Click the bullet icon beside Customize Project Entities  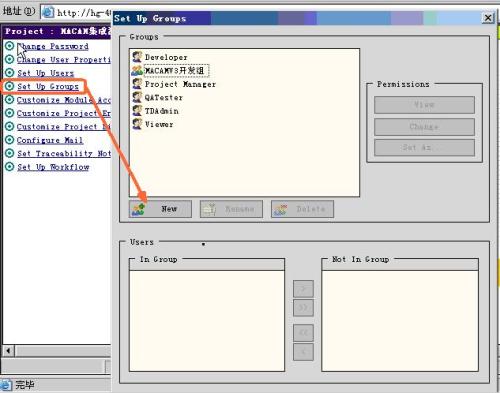10,113
